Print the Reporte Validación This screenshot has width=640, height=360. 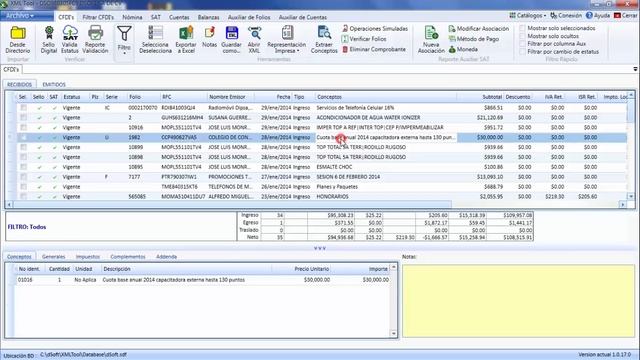tap(96, 40)
